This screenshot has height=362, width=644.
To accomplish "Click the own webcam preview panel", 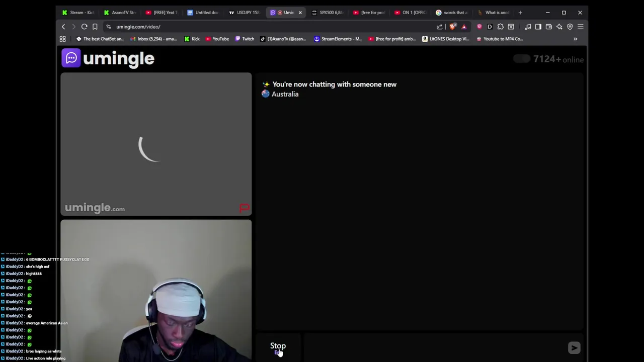I will tap(156, 291).
